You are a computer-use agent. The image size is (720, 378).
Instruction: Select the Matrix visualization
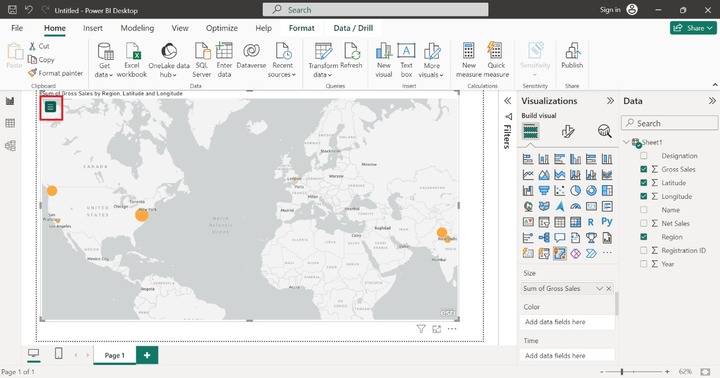575,222
